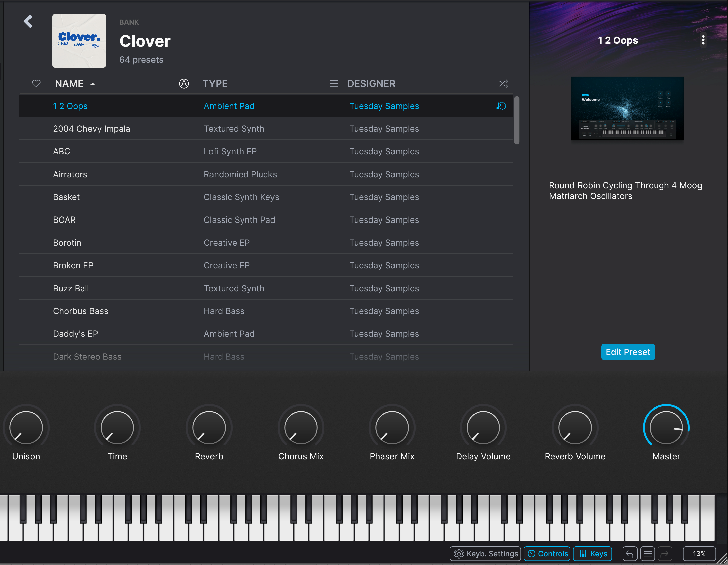Select the Airrators preset
The image size is (728, 565).
click(x=266, y=174)
